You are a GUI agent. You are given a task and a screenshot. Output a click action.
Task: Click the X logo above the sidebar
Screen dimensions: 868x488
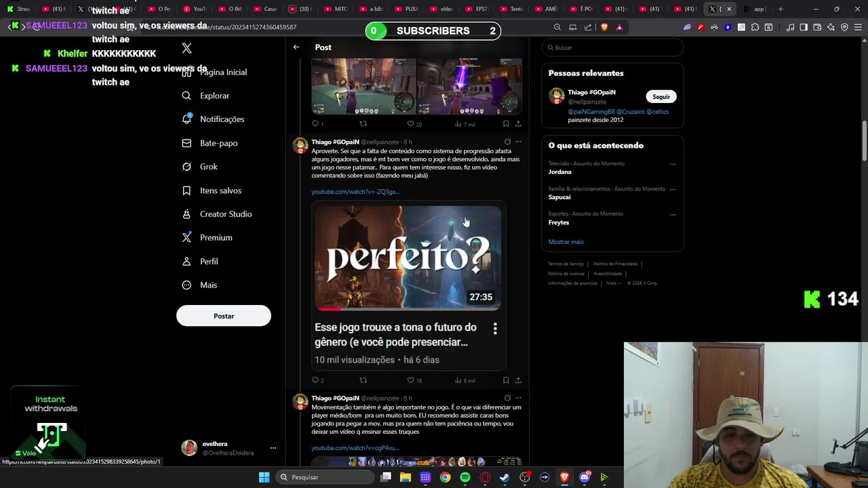click(x=187, y=48)
